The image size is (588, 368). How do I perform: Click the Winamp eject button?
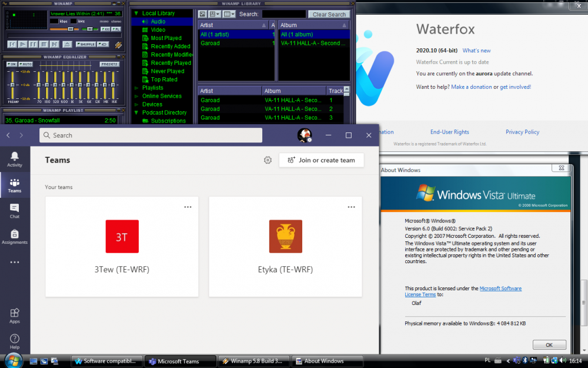tap(67, 44)
